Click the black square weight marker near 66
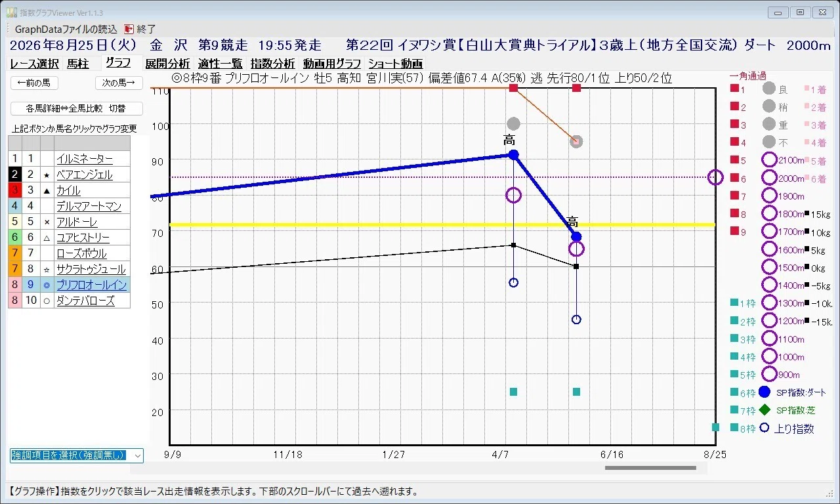The width and height of the screenshot is (840, 504). [x=514, y=245]
